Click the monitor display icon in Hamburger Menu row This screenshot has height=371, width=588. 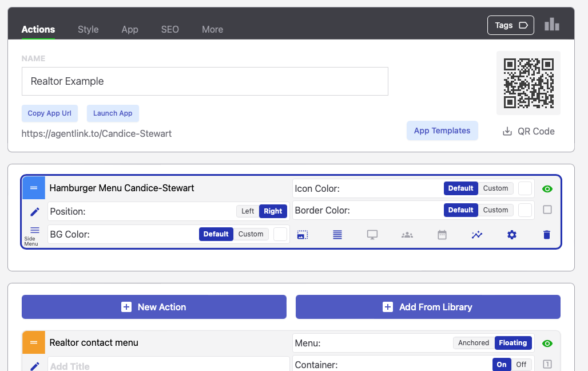pos(372,235)
